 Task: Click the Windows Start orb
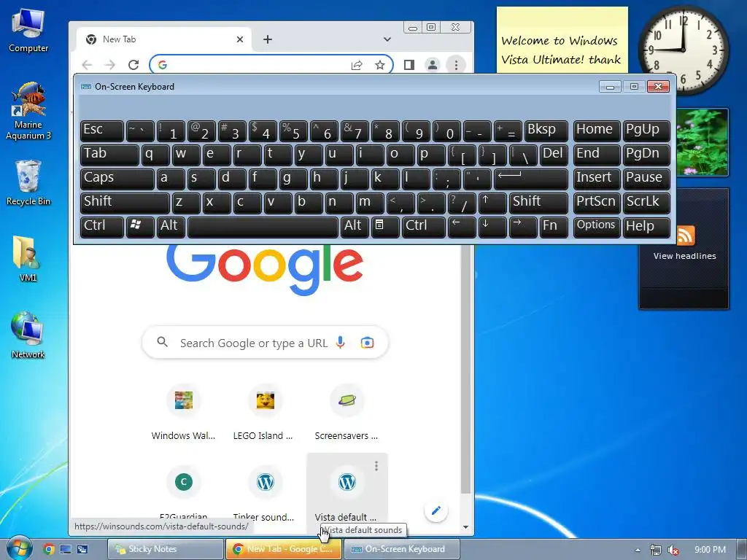tap(18, 548)
